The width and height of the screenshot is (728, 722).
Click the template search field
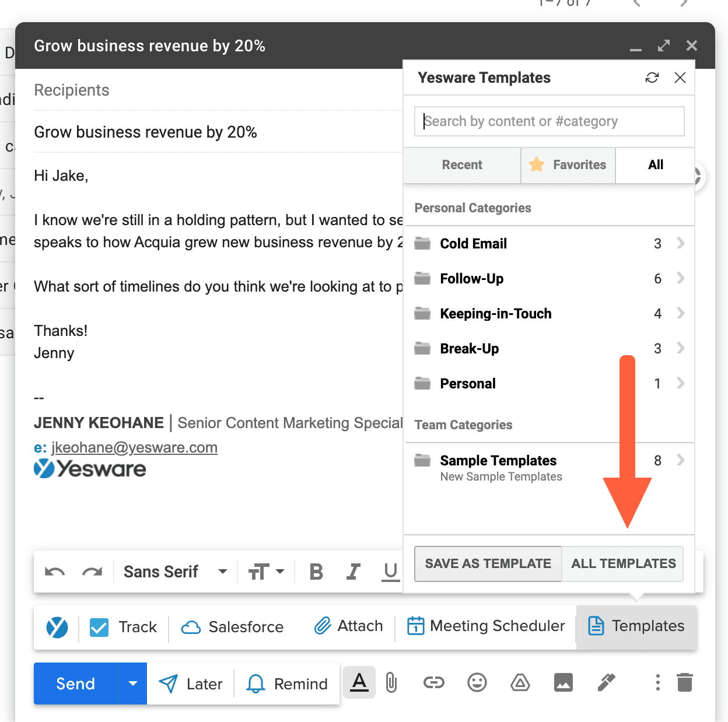(x=548, y=121)
